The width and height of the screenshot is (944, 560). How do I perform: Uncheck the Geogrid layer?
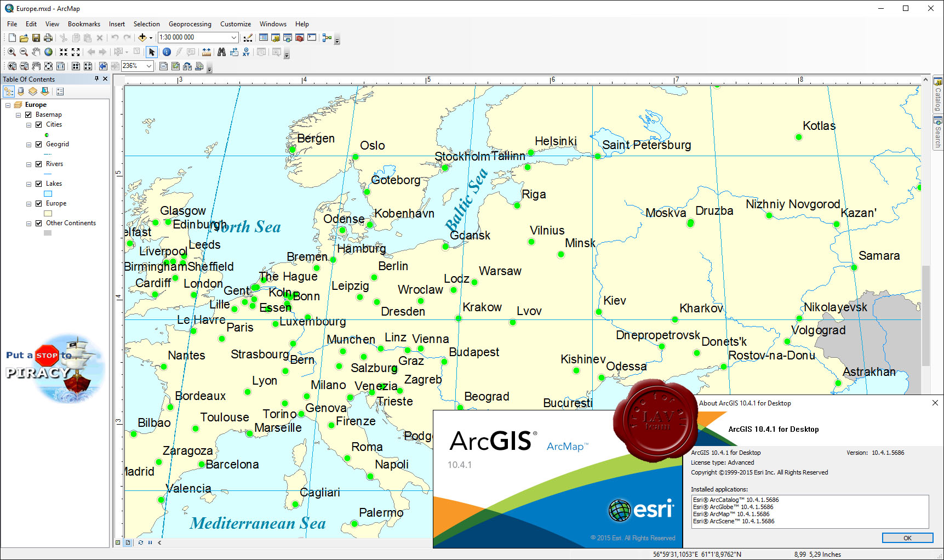pos(38,145)
